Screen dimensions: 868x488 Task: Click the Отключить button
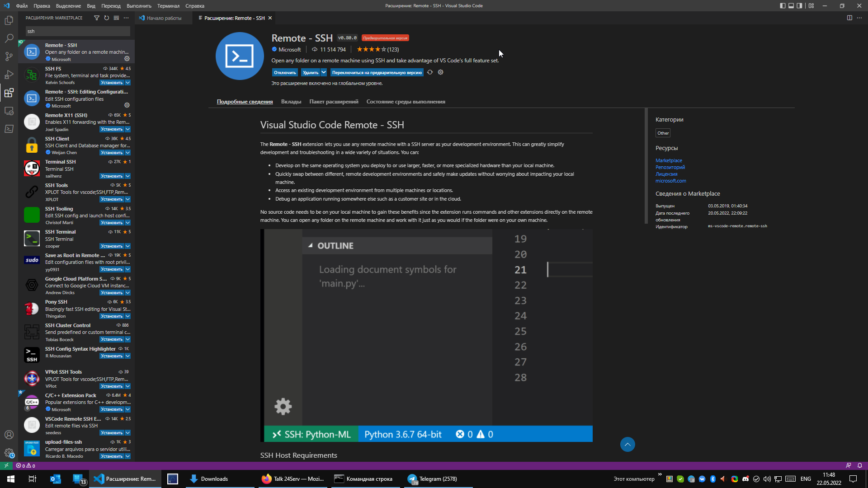(x=284, y=72)
